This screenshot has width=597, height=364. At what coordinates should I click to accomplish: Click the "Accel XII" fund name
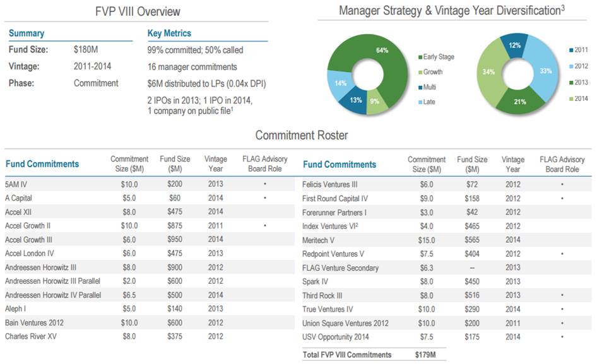click(18, 212)
